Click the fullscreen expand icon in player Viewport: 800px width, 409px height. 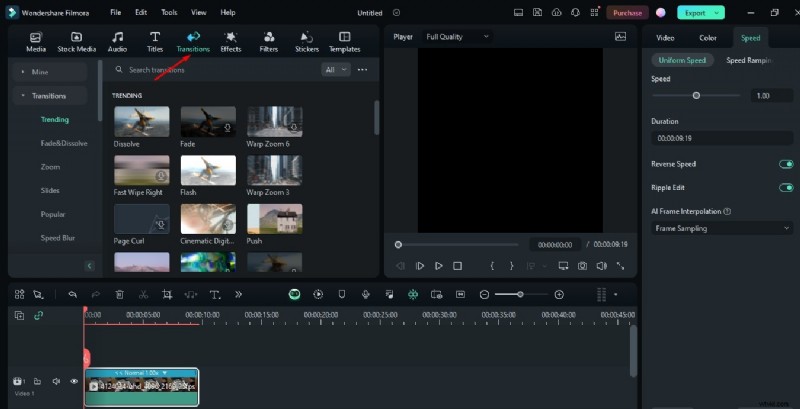coord(620,266)
